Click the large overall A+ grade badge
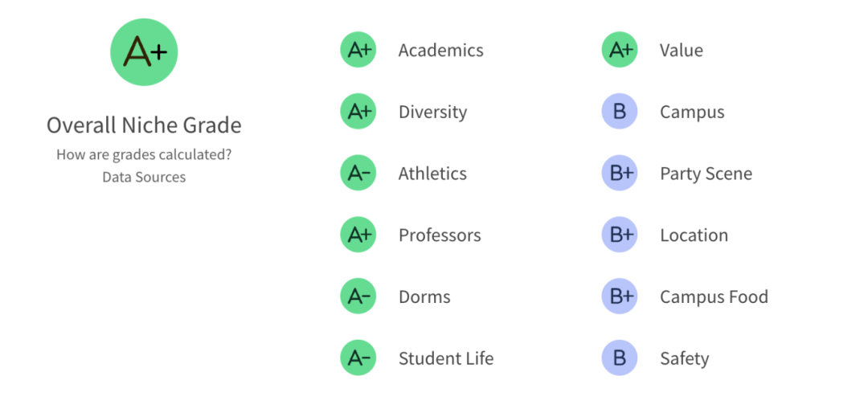Screen dimensions: 868x409 point(144,52)
